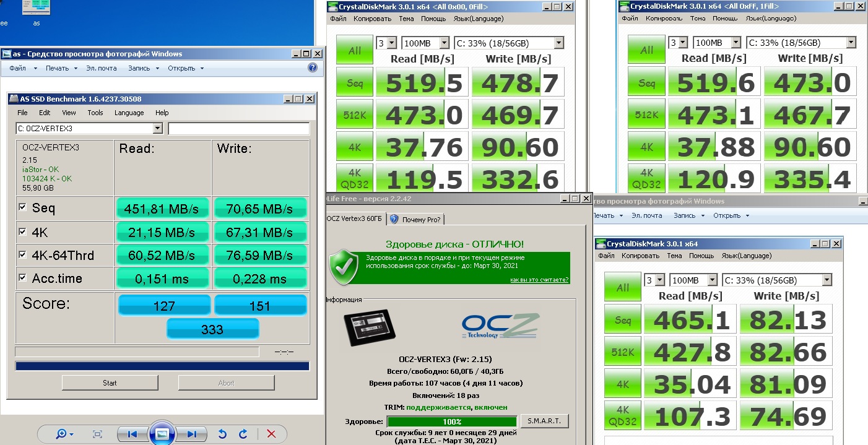Open the Edit menu in AS SSD Benchmark
Viewport: 868px width, 445px height.
coord(45,113)
